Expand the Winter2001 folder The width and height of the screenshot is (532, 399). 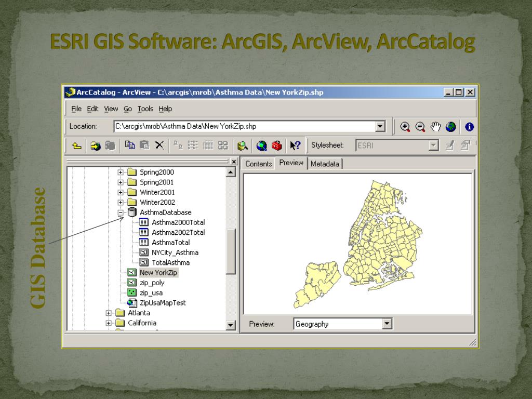coord(120,192)
